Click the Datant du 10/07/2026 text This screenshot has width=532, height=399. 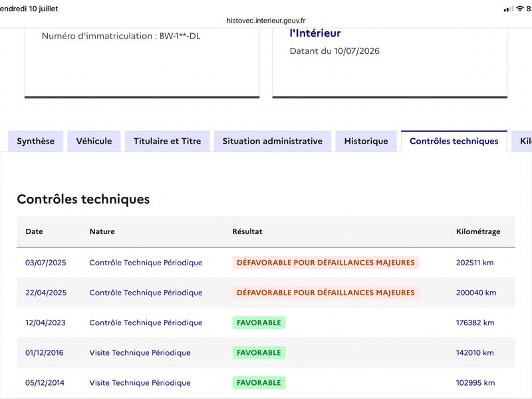click(x=334, y=51)
